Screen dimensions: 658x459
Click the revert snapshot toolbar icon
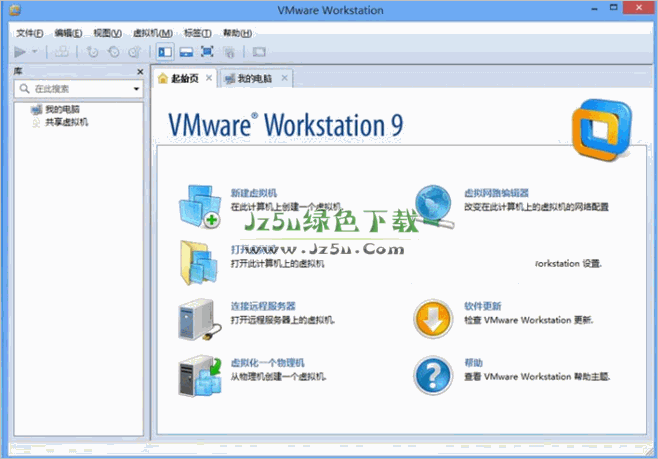pyautogui.click(x=113, y=52)
